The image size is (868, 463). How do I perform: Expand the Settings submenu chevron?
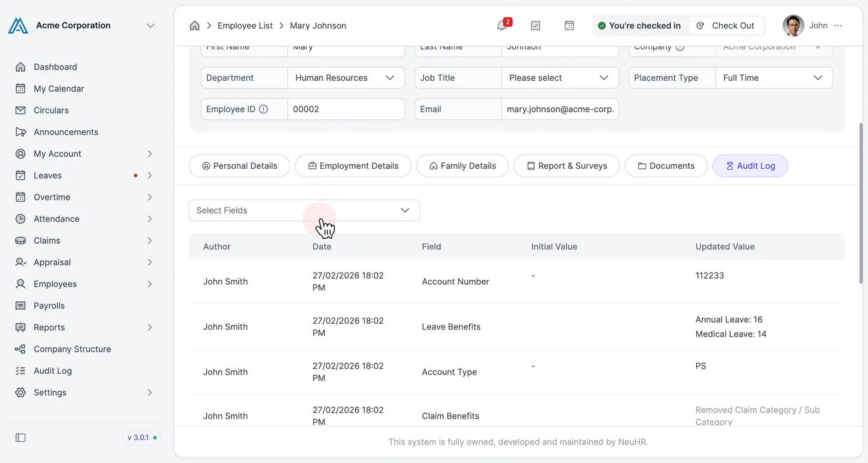149,392
